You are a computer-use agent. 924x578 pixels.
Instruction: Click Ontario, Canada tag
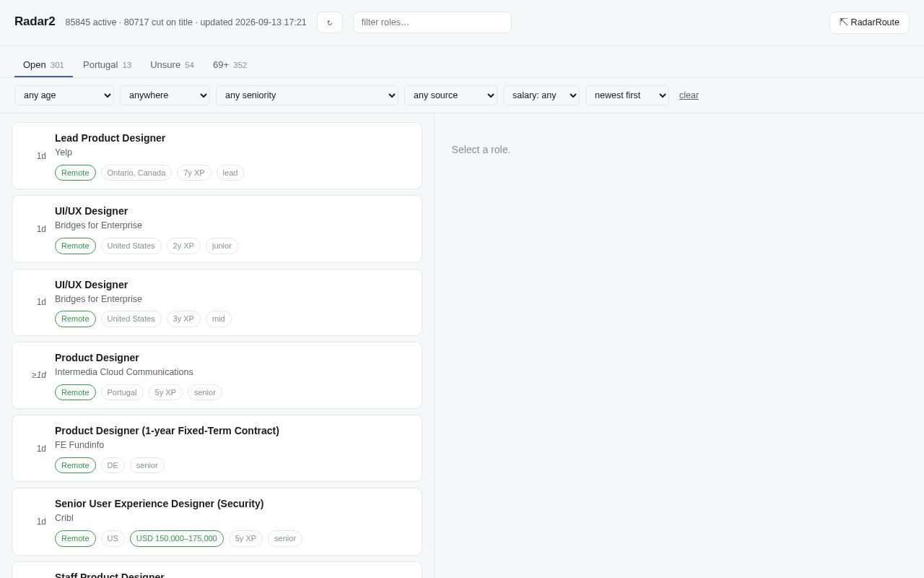pos(136,173)
